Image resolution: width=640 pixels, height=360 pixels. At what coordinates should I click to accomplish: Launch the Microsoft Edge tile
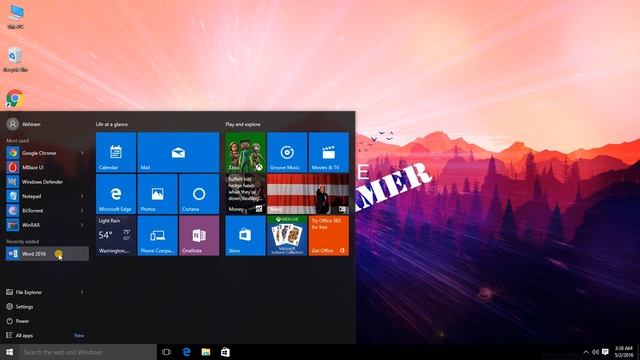[x=116, y=194]
